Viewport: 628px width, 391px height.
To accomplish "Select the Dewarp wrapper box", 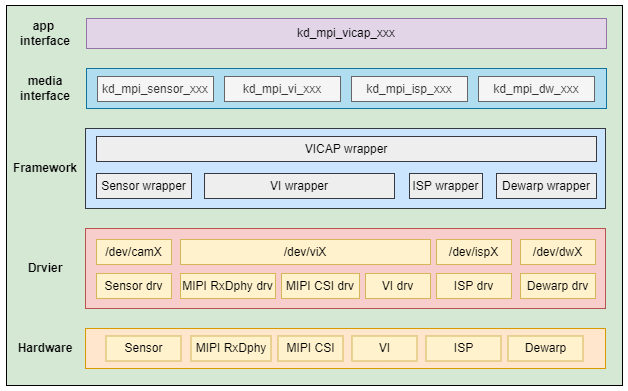I will [x=546, y=186].
